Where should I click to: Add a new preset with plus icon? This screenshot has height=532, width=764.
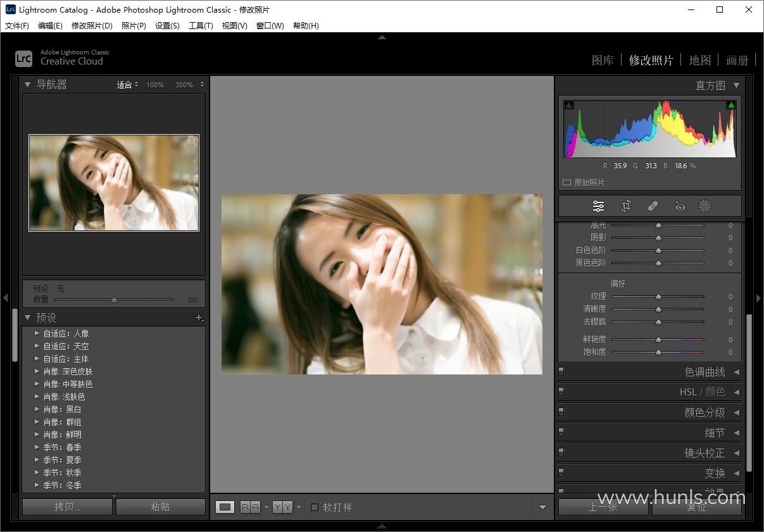click(199, 318)
